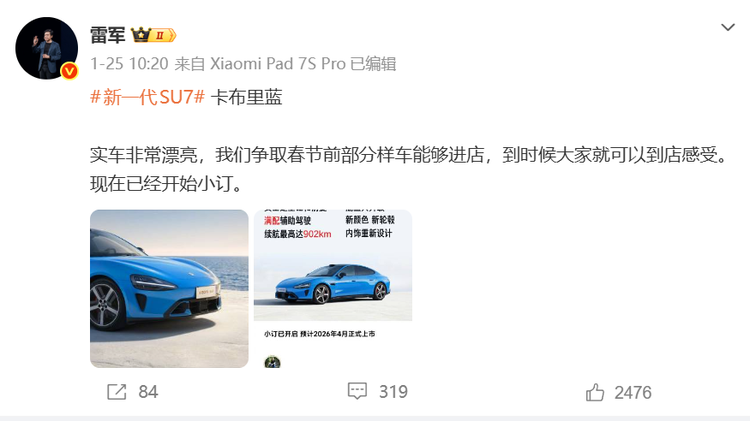Click the like count 2476

click(633, 392)
